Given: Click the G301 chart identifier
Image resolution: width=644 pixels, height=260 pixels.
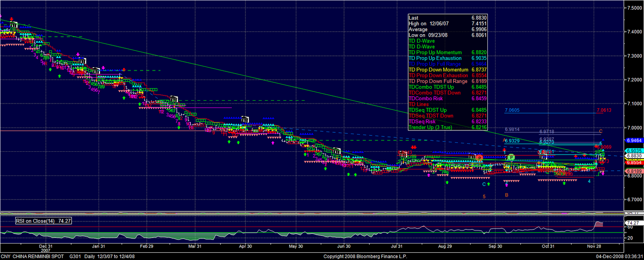Looking at the screenshot, I should point(75,256).
